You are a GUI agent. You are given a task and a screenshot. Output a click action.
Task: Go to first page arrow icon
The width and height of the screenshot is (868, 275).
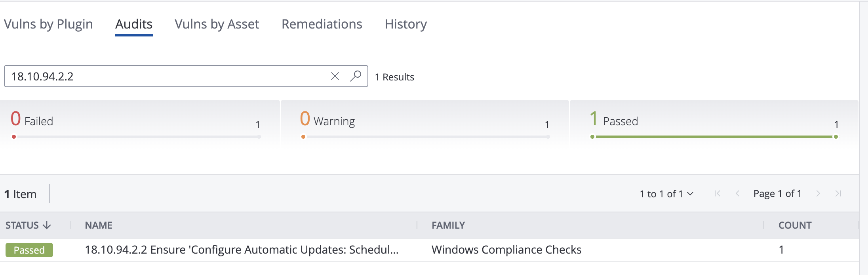[x=717, y=193]
